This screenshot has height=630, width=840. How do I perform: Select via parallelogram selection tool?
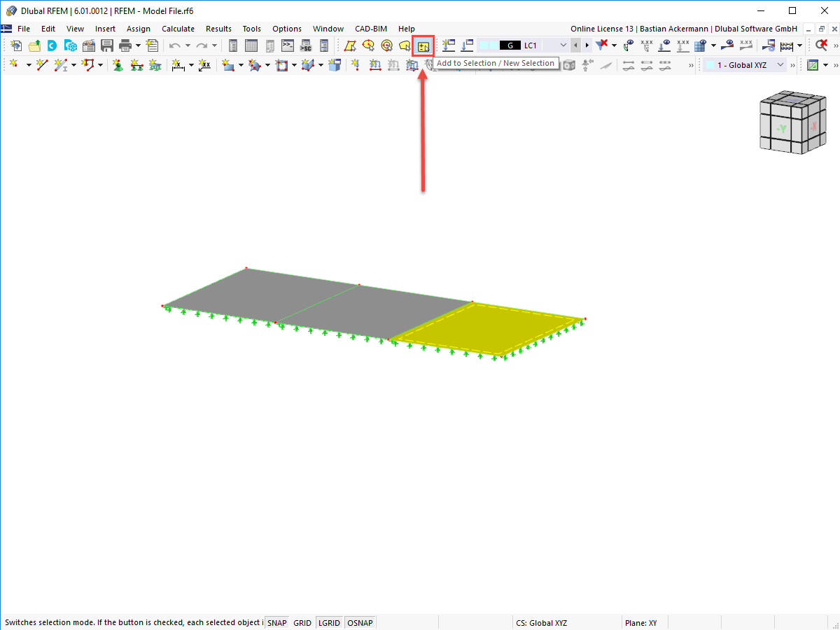coord(350,45)
